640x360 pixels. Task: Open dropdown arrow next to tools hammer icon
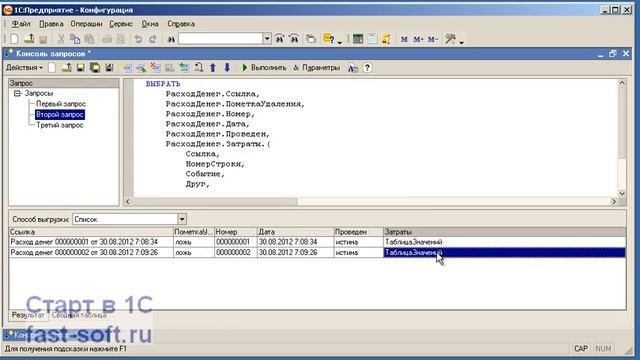462,41
